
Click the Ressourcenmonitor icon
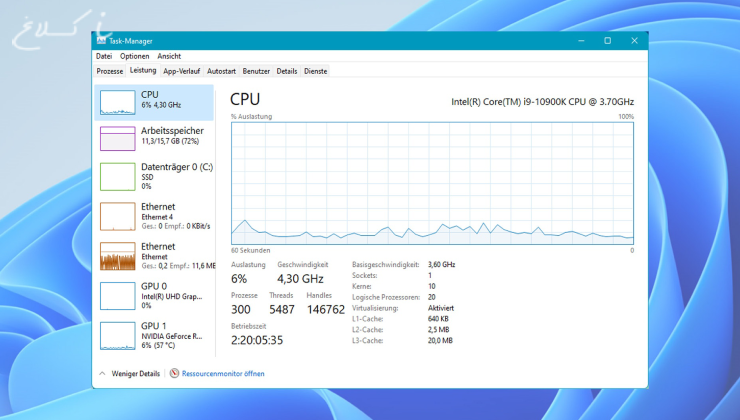(x=174, y=373)
